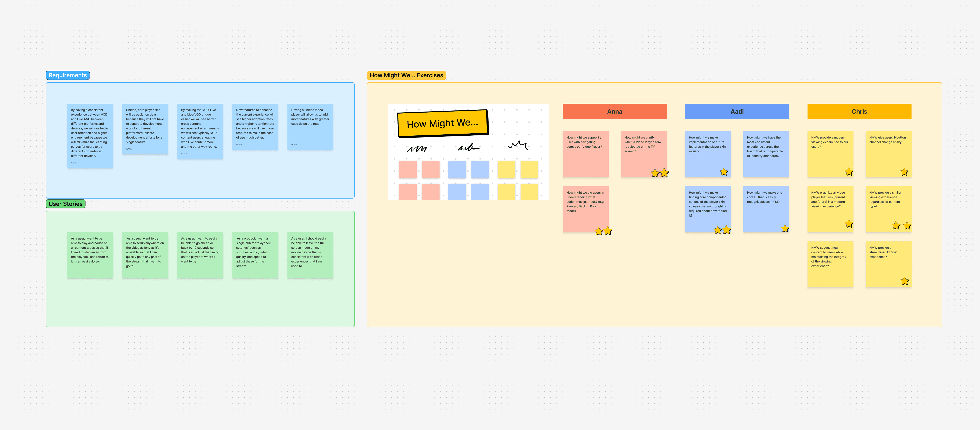This screenshot has width=980, height=430.
Task: Click the left star on the TV screen clarify note
Action: [x=655, y=173]
